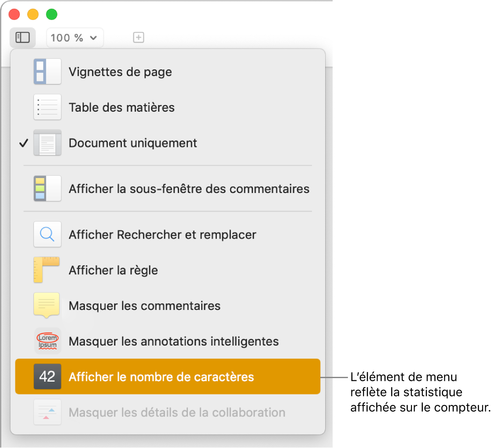Click the yellow sticky note icon
This screenshot has width=495, height=448.
(46, 305)
